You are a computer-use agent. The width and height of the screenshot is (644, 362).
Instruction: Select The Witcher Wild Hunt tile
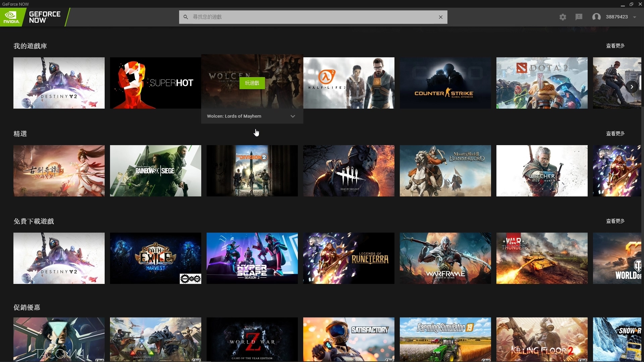pyautogui.click(x=542, y=171)
